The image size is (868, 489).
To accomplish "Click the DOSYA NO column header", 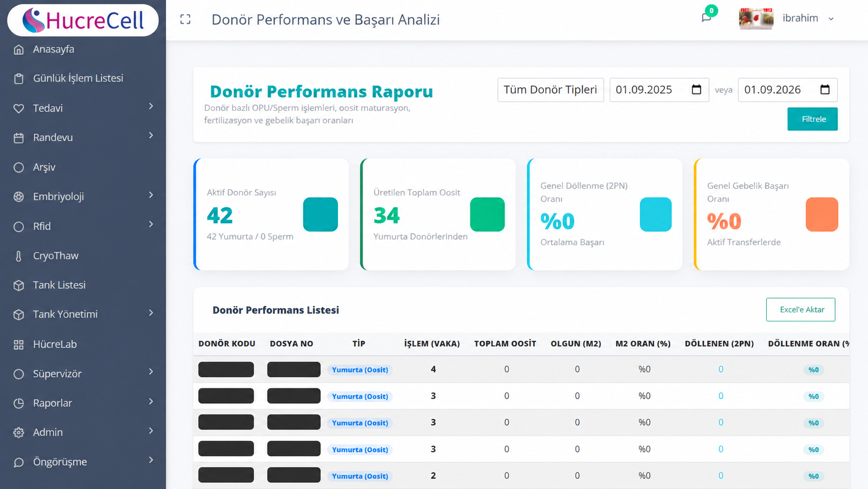I will 292,343.
